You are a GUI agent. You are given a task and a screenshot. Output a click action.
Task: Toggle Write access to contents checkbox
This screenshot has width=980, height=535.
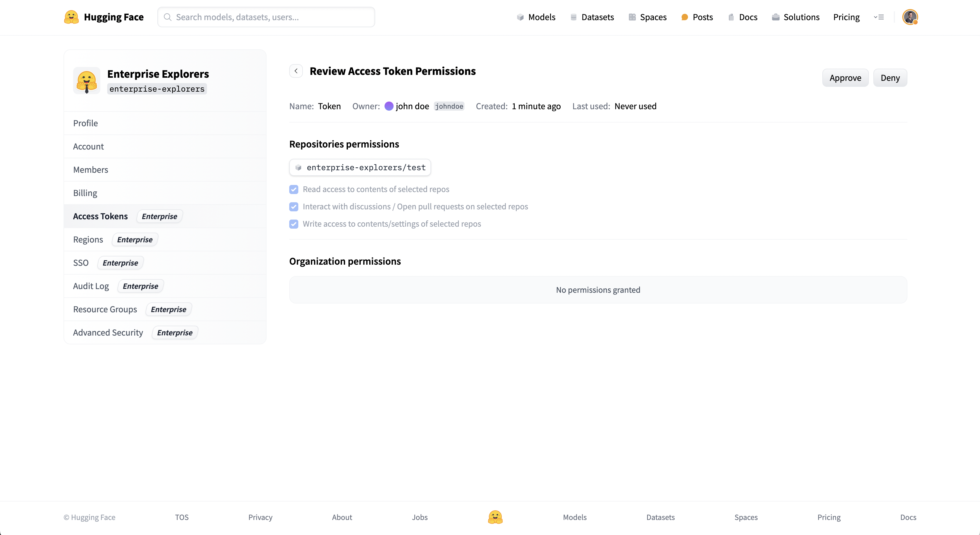[294, 224]
